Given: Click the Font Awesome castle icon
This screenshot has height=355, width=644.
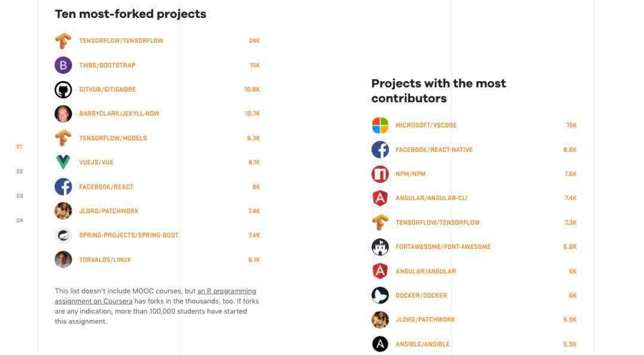Looking at the screenshot, I should point(380,247).
